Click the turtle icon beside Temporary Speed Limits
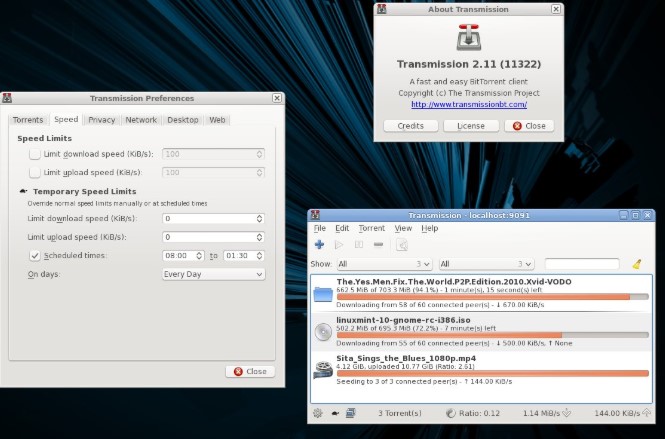665x439 pixels. click(x=24, y=191)
